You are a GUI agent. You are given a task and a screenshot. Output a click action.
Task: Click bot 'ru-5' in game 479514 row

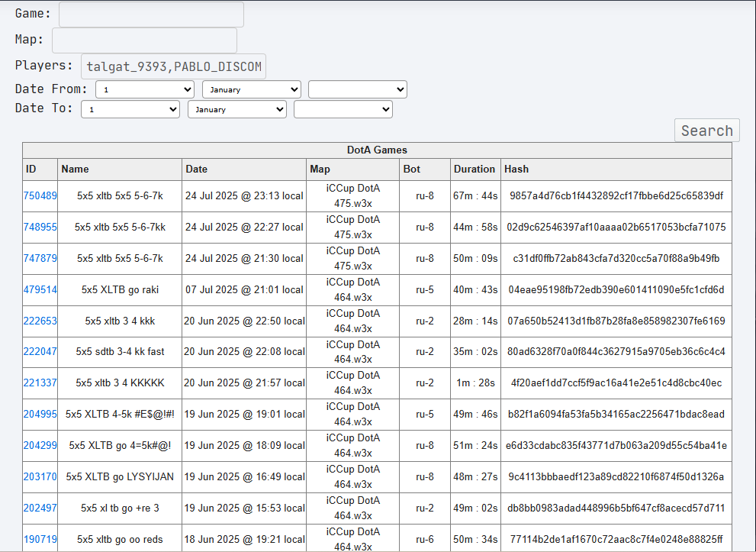pos(425,290)
